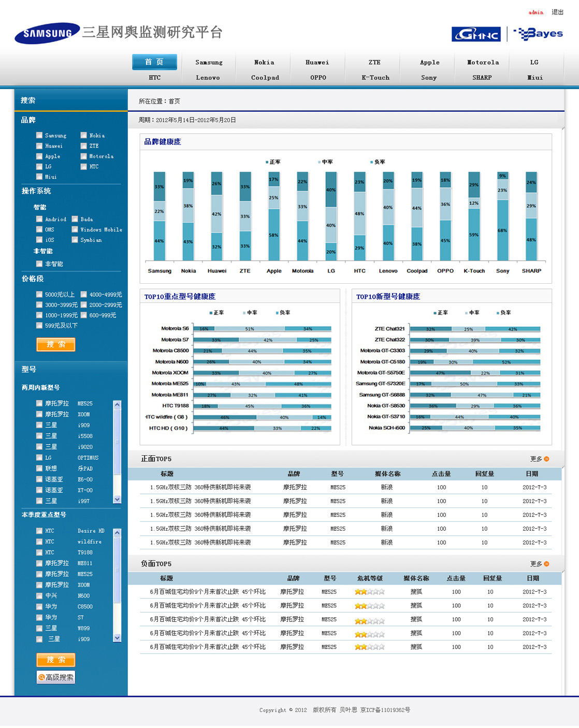Open 高级搜索 advanced search
Screen dimensions: 579x728
[x=56, y=677]
